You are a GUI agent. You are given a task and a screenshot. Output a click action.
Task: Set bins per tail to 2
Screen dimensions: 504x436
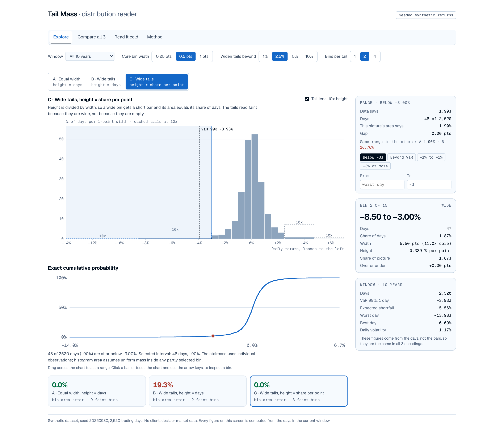[365, 56]
